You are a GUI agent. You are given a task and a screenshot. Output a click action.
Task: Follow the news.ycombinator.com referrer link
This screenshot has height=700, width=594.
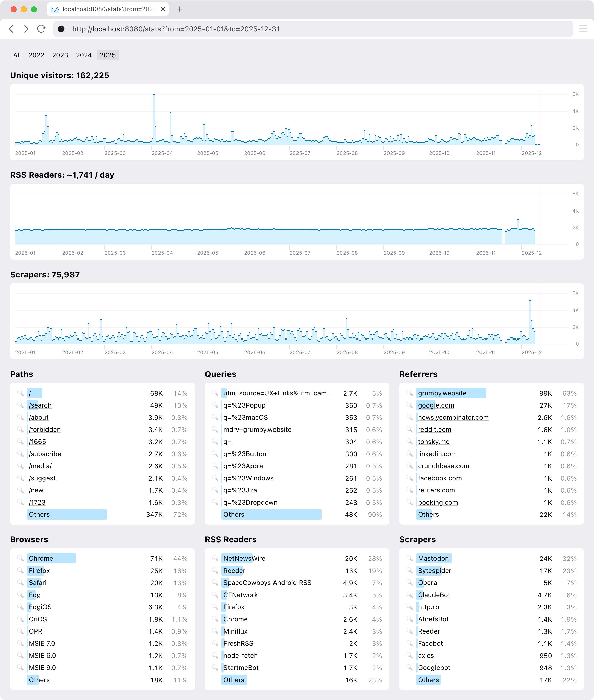(x=453, y=417)
